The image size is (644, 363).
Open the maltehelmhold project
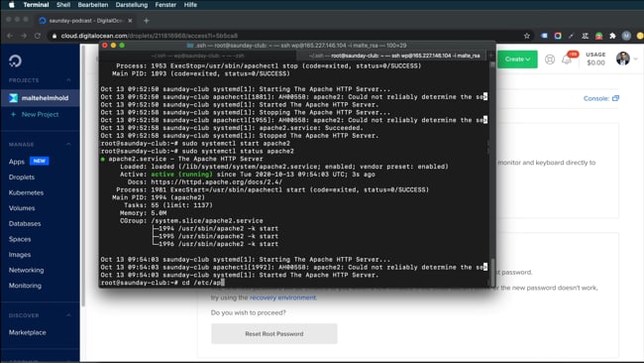tap(40, 98)
